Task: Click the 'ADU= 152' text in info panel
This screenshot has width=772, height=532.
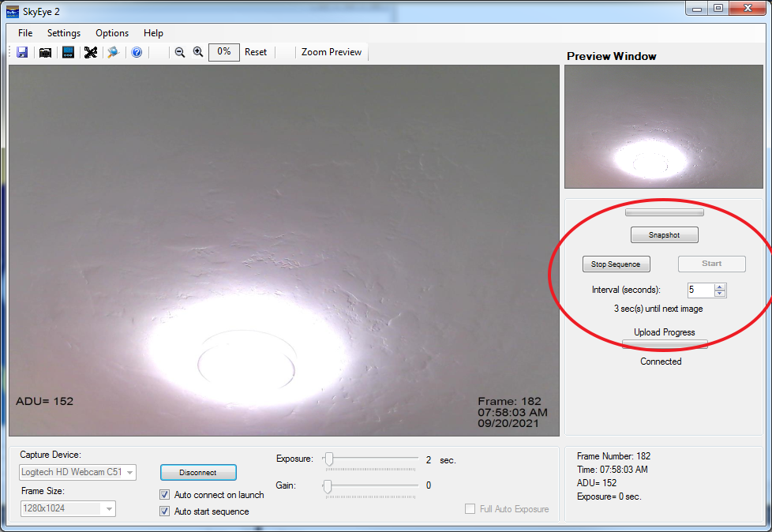Action: coord(597,483)
